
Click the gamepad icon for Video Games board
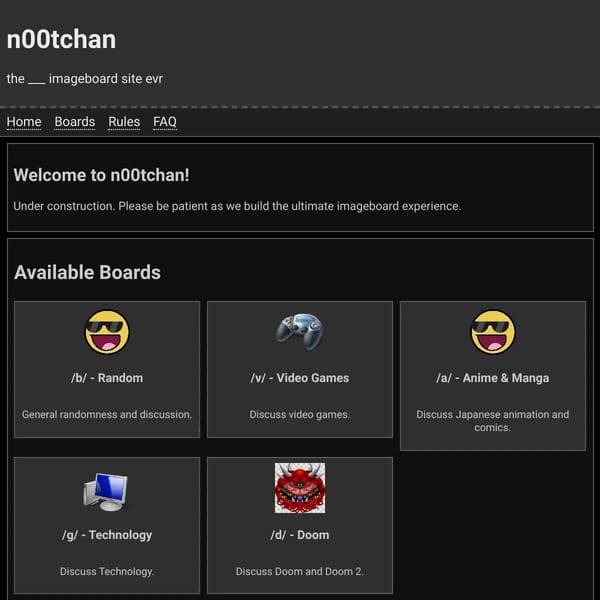coord(300,331)
